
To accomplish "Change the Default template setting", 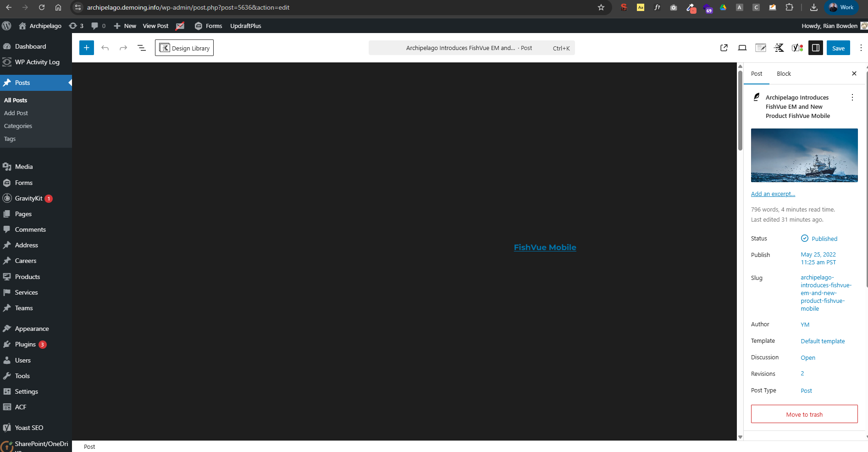I will coord(823,341).
